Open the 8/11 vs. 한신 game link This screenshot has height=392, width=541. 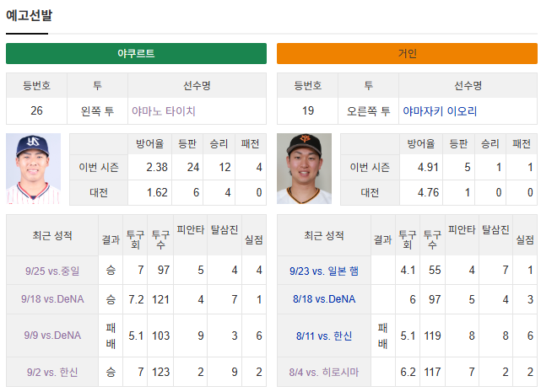pyautogui.click(x=324, y=336)
